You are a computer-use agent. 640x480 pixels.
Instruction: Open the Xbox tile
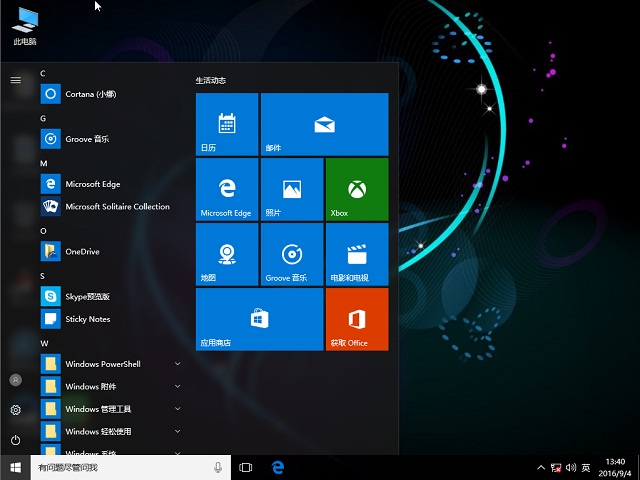356,188
